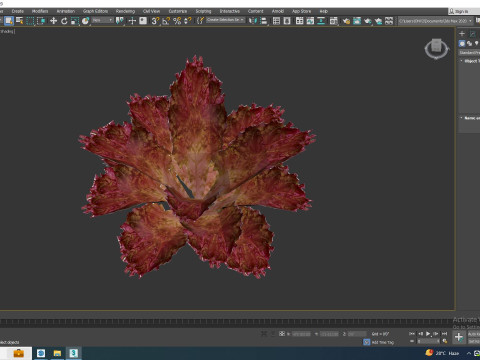Show hidden system tray icons chevron
The image size is (480, 360).
468,353
